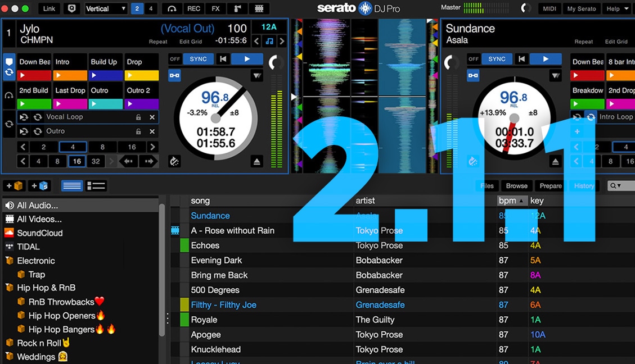Viewport: 635px width, 364px height.
Task: Collapse the Hip Hop & RnB crate
Action: point(9,288)
